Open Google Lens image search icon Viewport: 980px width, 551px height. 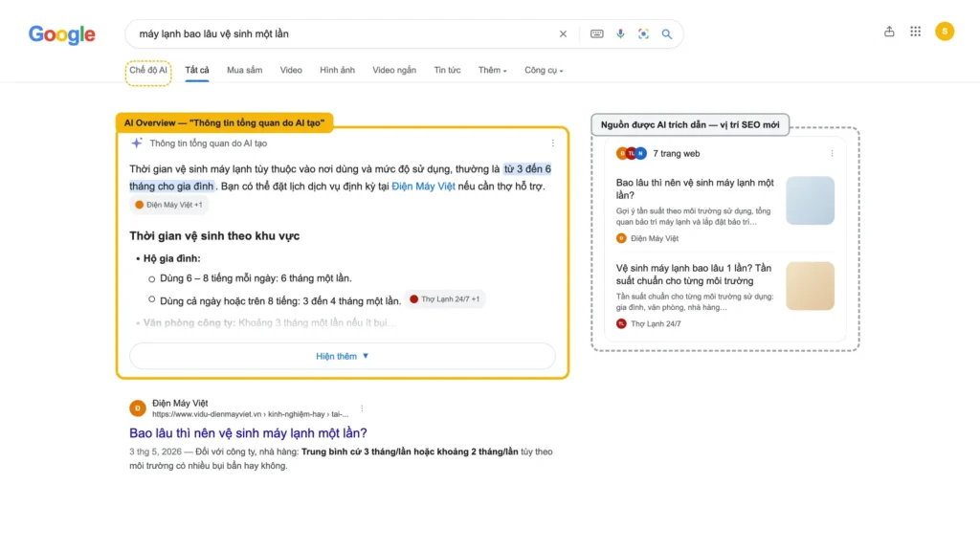(643, 33)
